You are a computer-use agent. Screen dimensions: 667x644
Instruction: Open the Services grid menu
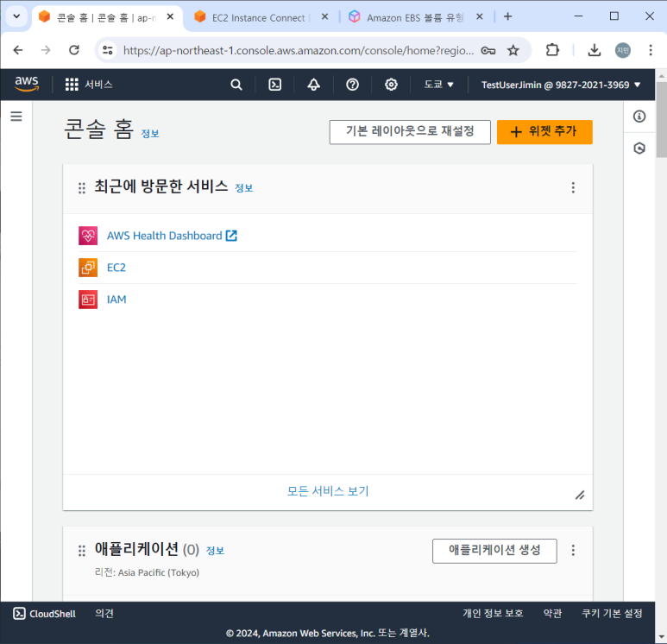click(89, 85)
